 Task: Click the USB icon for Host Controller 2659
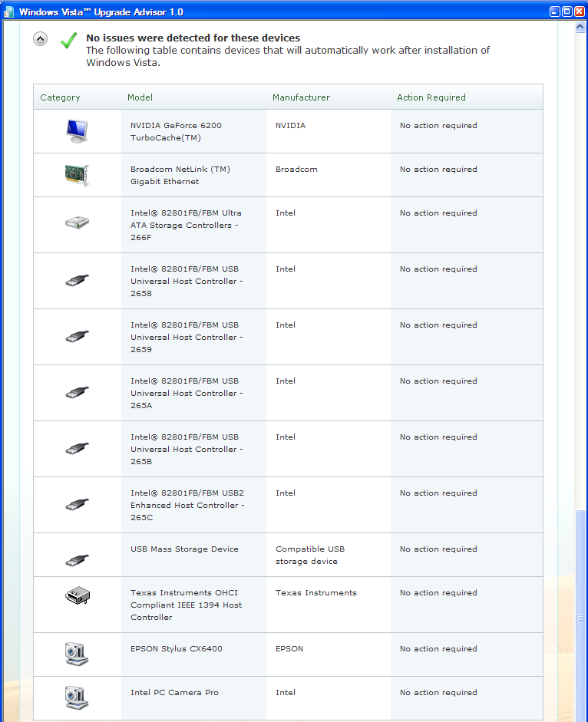[x=77, y=336]
